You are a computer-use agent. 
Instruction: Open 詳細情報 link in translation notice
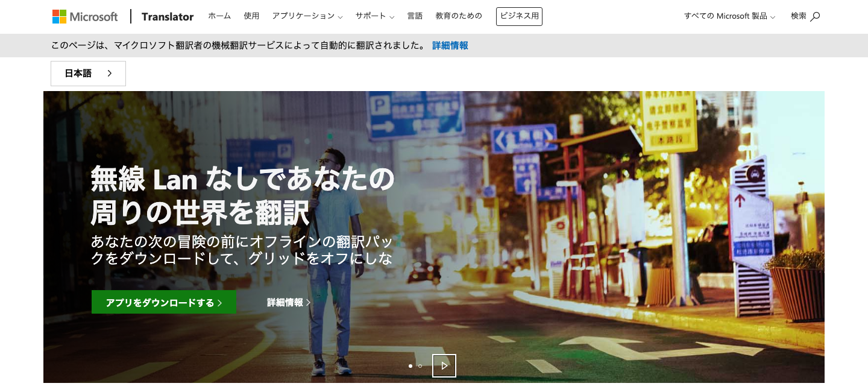pos(450,45)
